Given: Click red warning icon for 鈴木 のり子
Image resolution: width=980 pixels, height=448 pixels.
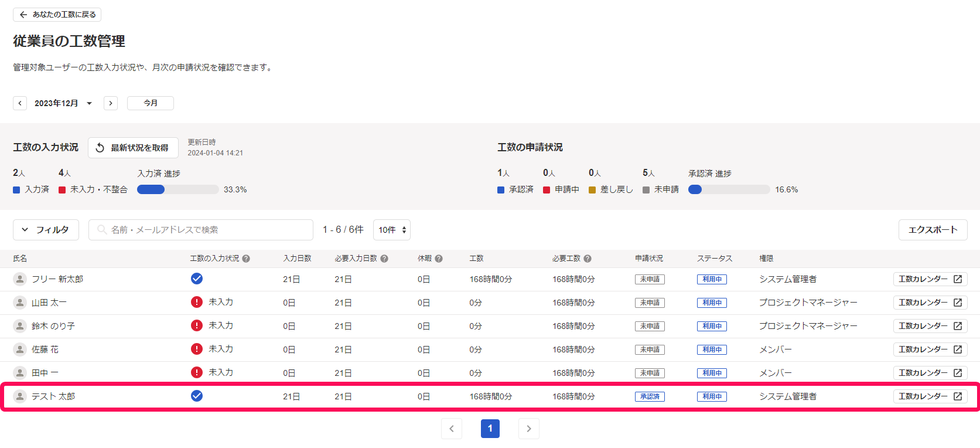Looking at the screenshot, I should coord(197,325).
